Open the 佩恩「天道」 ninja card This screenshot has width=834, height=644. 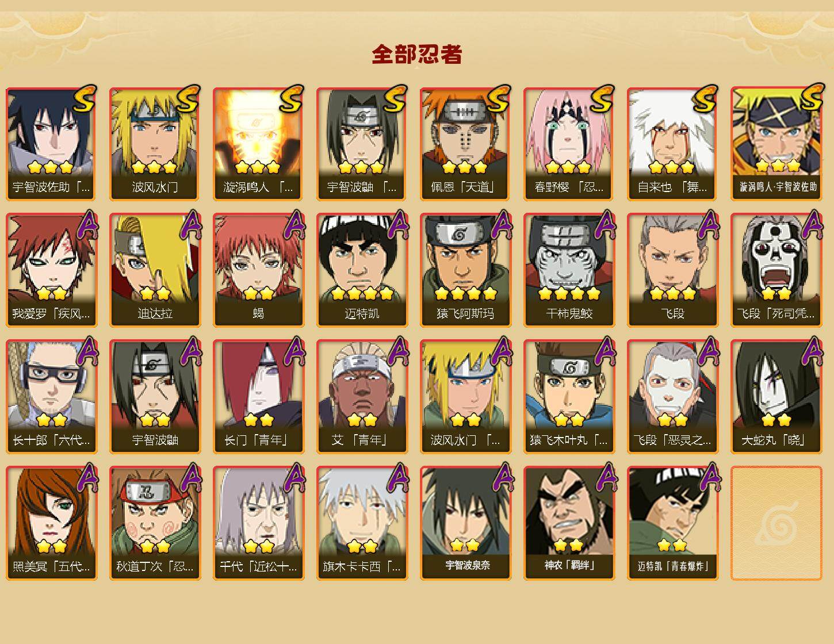(x=465, y=144)
